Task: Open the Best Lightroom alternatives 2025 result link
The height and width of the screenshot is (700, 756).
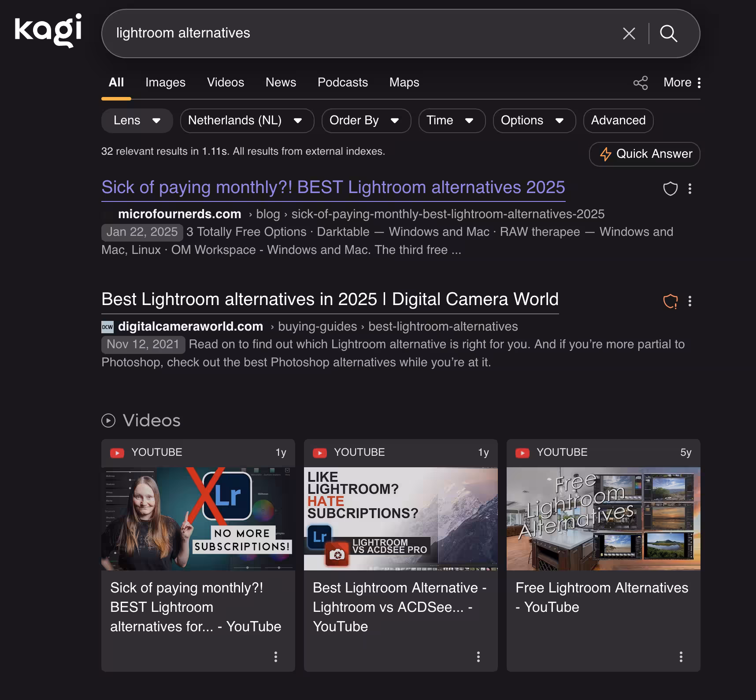Action: pos(333,187)
